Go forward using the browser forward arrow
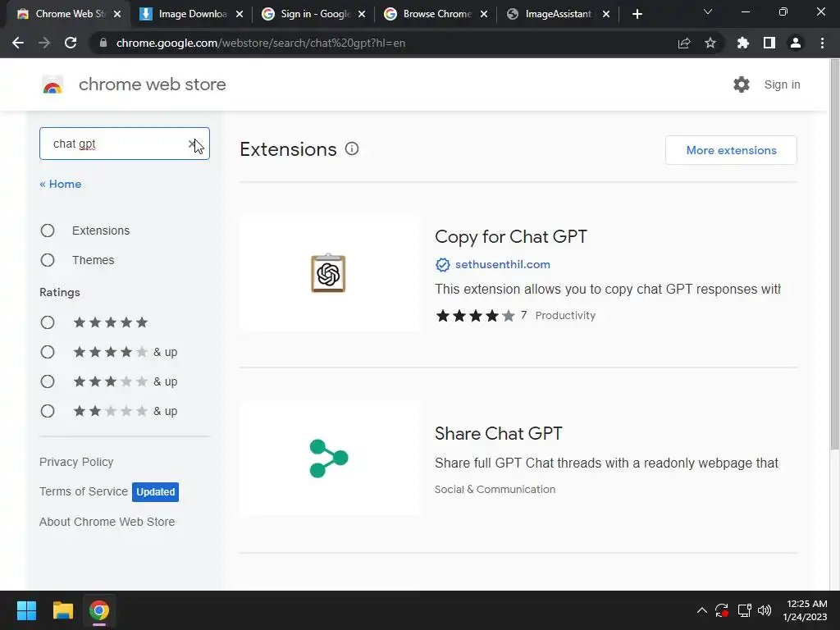The height and width of the screenshot is (630, 840). coord(44,43)
